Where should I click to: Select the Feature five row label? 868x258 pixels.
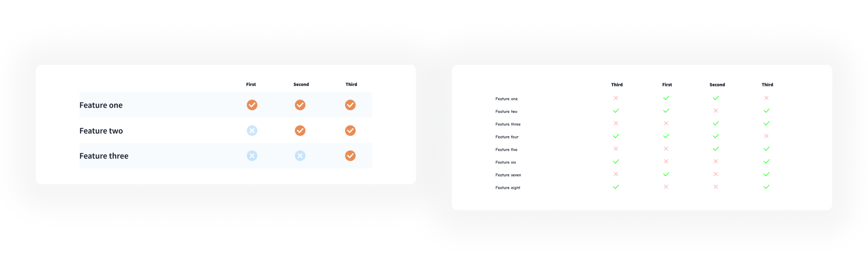click(506, 149)
